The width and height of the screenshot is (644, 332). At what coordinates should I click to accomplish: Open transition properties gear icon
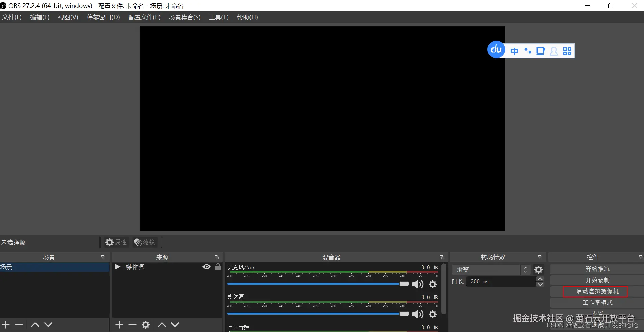click(539, 270)
